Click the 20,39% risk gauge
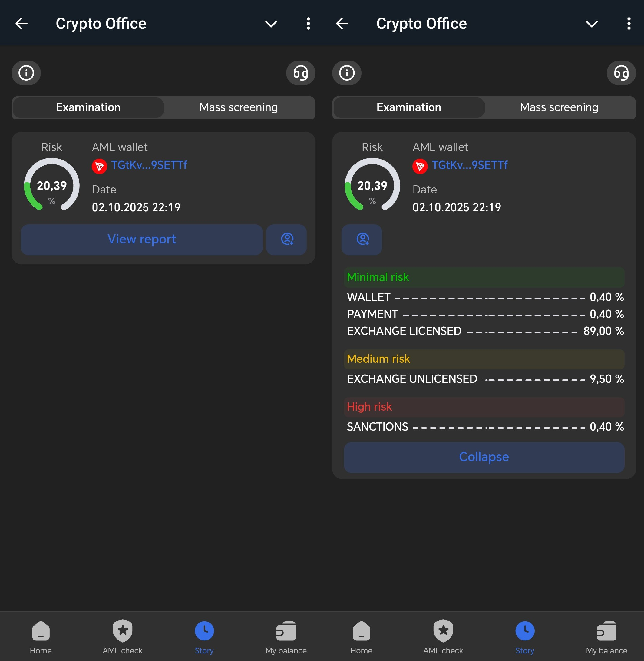The height and width of the screenshot is (661, 644). point(51,186)
